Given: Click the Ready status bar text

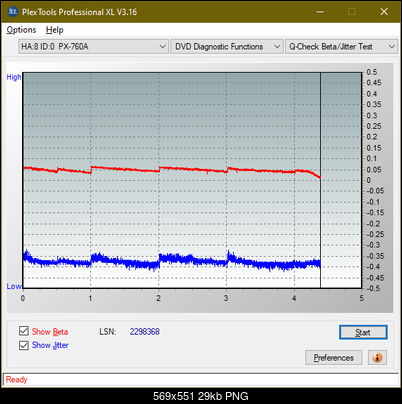Looking at the screenshot, I should (x=16, y=380).
